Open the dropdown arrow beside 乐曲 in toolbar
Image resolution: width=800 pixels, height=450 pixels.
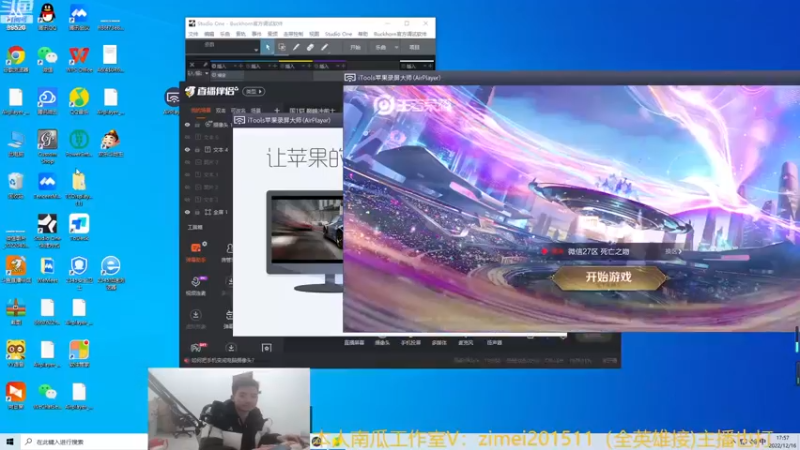pyautogui.click(x=396, y=47)
